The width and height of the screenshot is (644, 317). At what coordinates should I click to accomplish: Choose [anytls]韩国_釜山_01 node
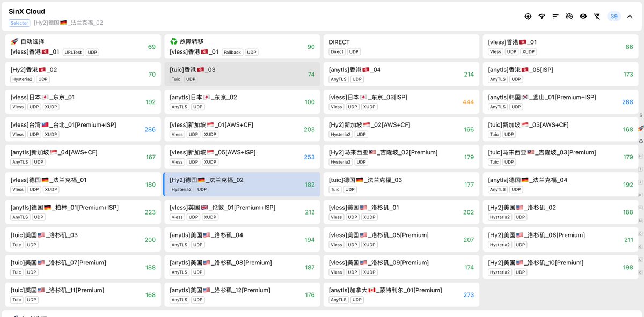coord(560,102)
